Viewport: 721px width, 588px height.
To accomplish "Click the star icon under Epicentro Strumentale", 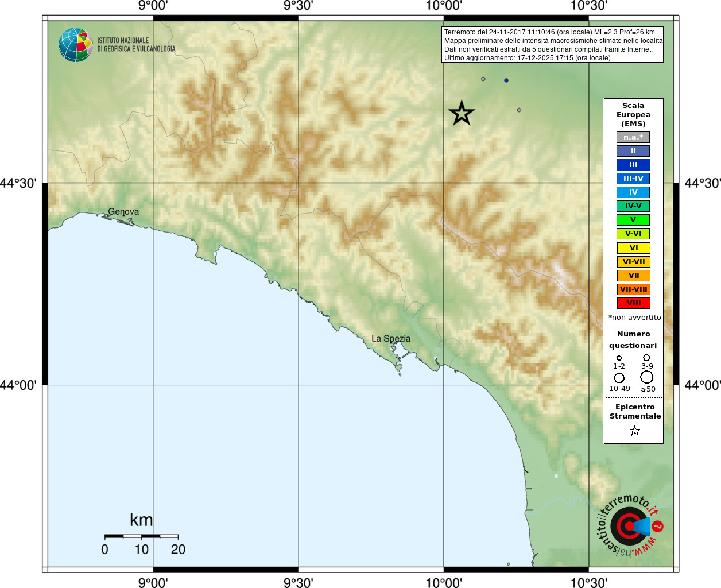I will click(635, 431).
